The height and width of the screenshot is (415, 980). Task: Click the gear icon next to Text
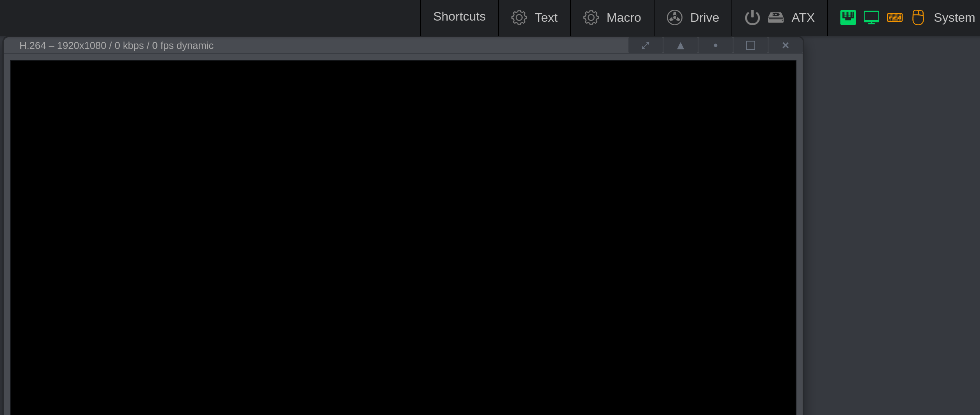[519, 17]
